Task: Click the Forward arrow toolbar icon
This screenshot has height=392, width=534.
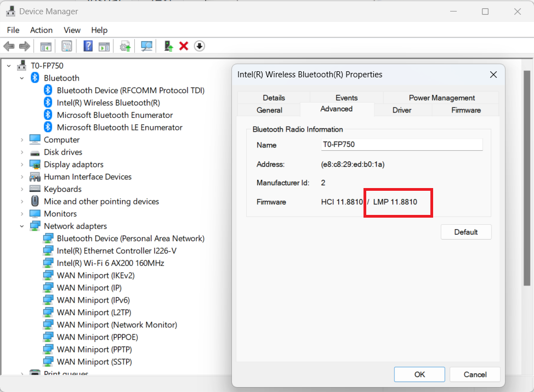Action: 25,46
